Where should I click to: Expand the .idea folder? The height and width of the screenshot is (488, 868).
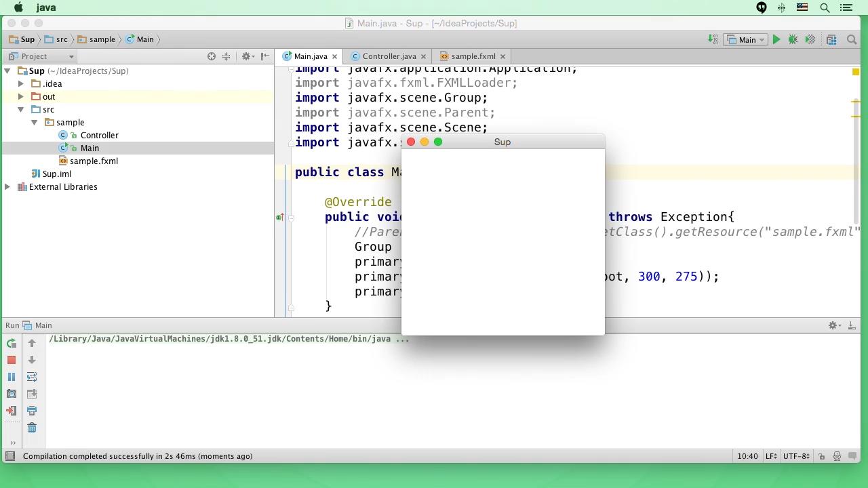point(21,84)
